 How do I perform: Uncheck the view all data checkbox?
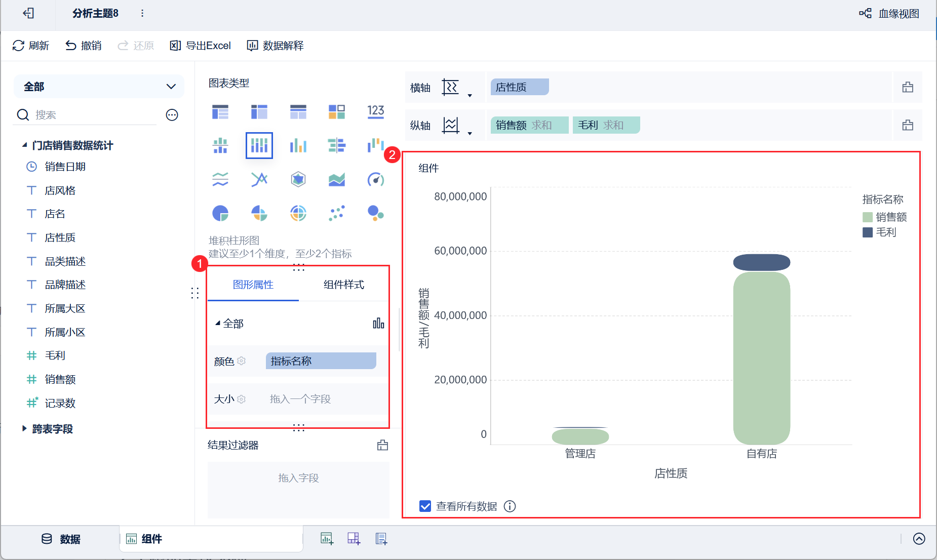[x=425, y=506]
